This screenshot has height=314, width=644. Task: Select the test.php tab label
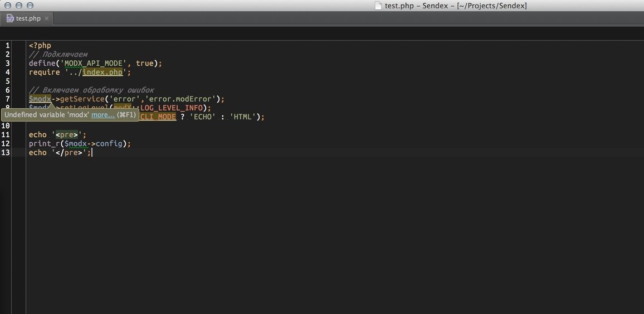[28, 18]
